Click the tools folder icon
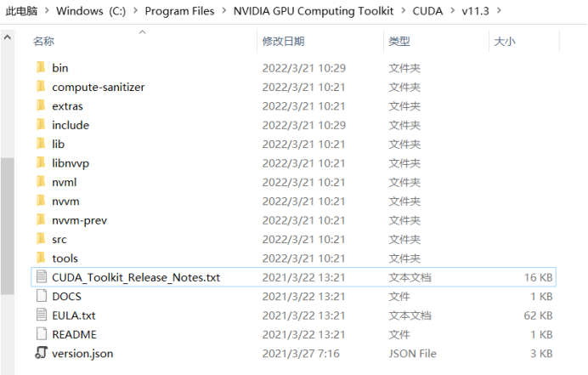 (x=41, y=258)
